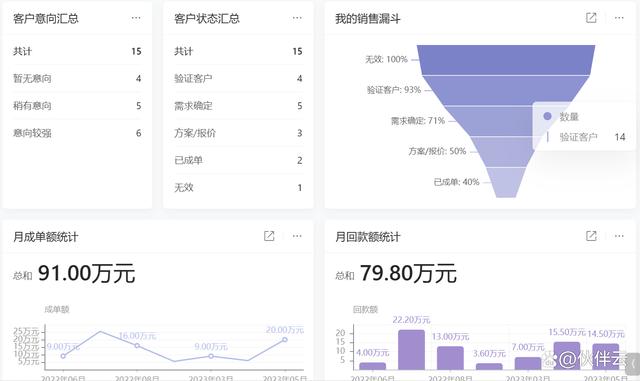Viewport: 640px width, 381px height.
Task: Click the 数量 legend color dot
Action: [x=547, y=116]
